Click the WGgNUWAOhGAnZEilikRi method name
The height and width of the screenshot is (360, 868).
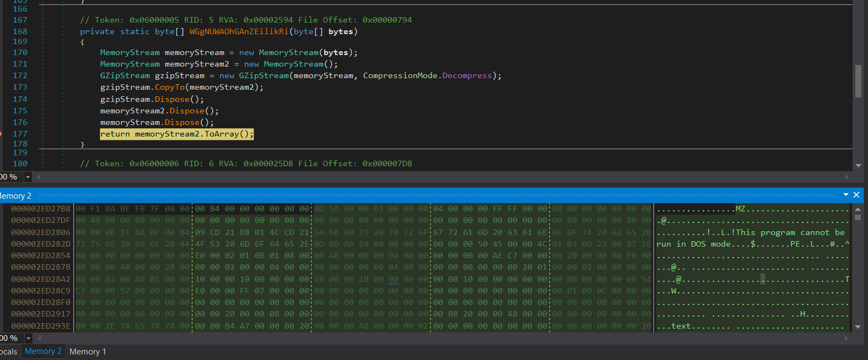[239, 31]
